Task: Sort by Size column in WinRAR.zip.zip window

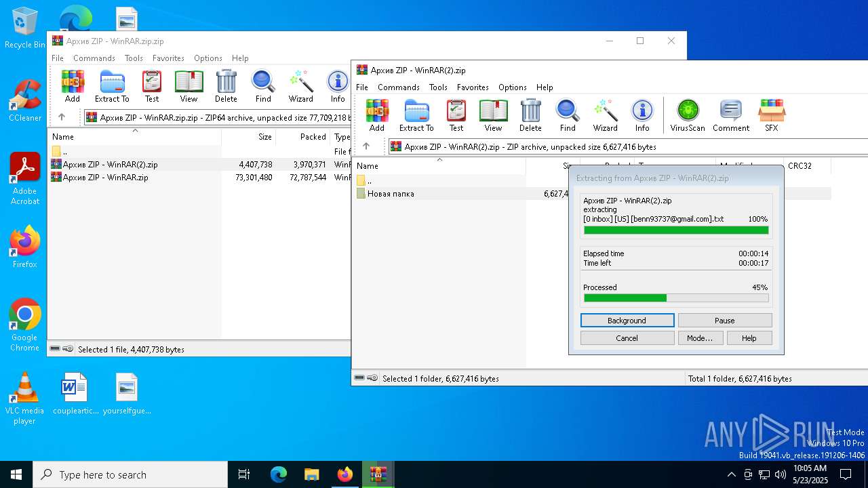Action: coord(249,137)
